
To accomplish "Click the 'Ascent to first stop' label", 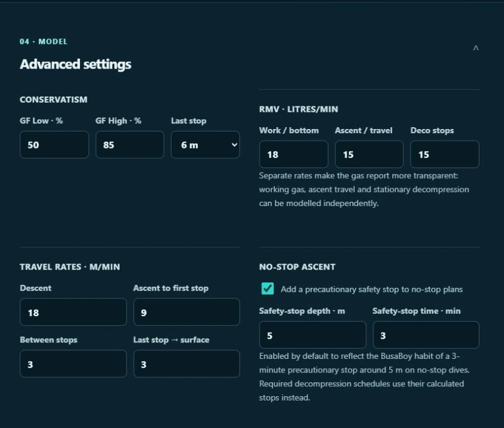I will coord(171,289).
